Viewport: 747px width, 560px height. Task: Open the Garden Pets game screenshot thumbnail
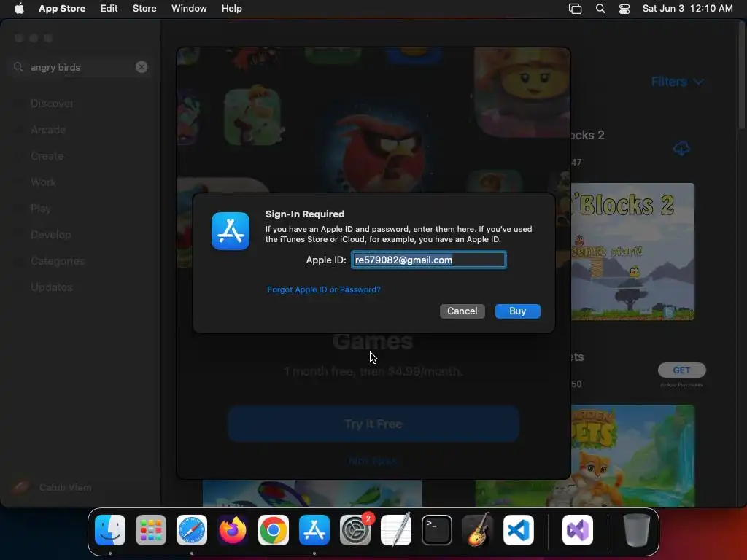tap(632, 456)
